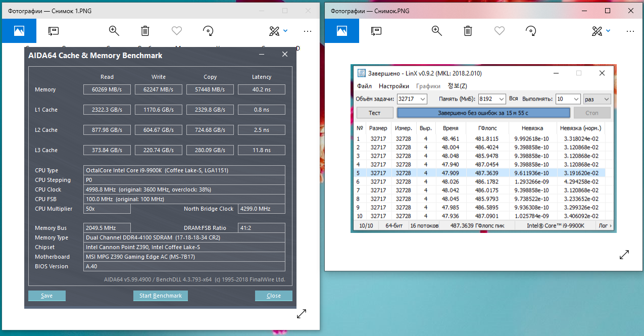
Task: Click Memory Latency value 40.2 ns
Action: click(x=262, y=89)
